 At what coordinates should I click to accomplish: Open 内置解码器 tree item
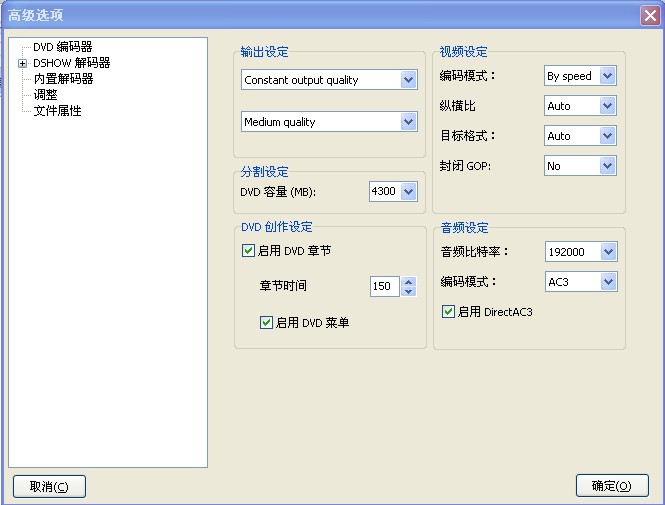63,79
